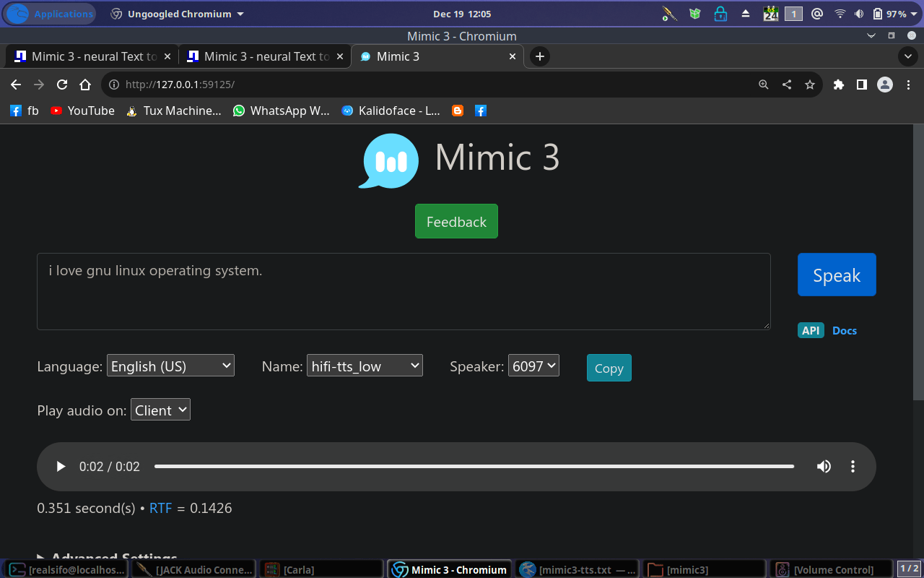Image resolution: width=924 pixels, height=578 pixels.
Task: Open the Play audio on dropdown
Action: tap(160, 410)
